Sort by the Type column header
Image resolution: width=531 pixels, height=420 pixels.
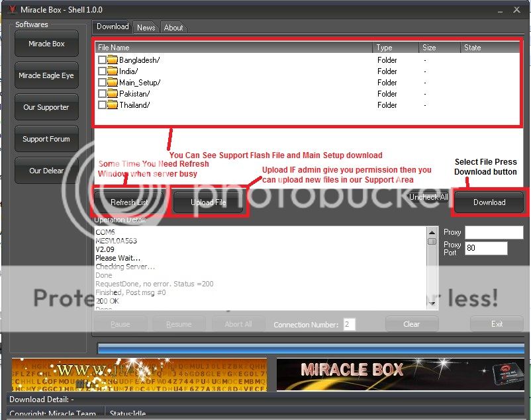[x=396, y=48]
